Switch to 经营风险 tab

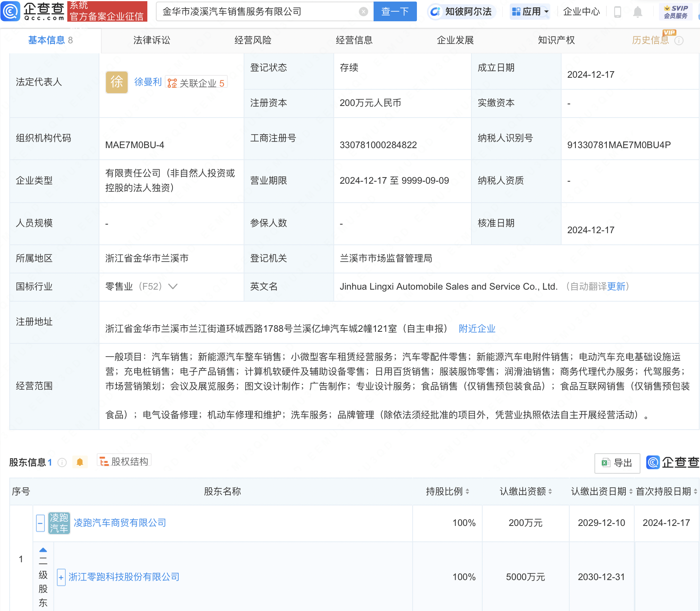coord(253,40)
